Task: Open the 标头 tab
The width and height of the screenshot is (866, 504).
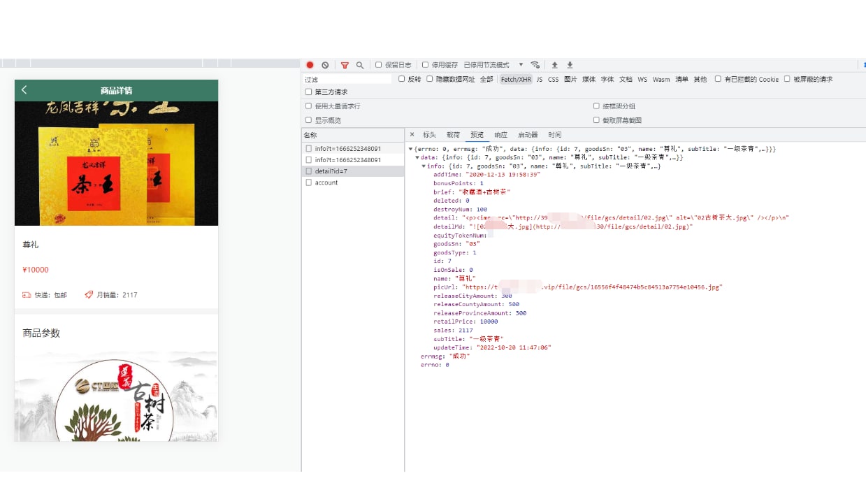Action: click(429, 135)
